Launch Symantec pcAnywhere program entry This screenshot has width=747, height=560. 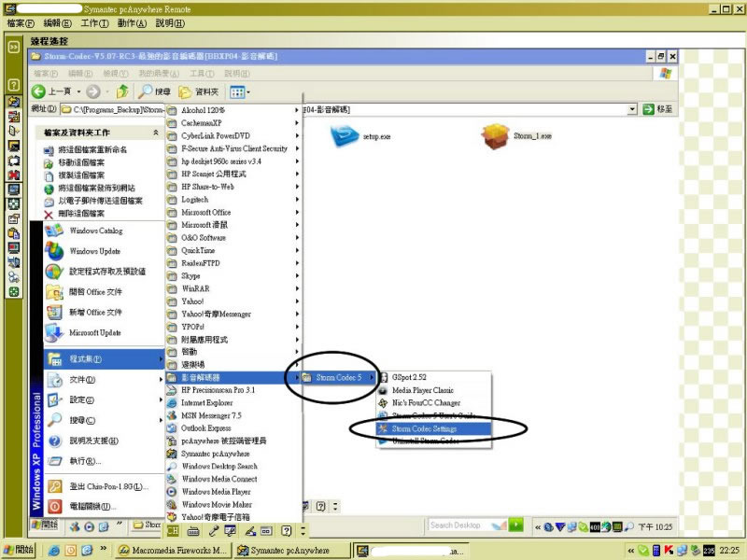(233, 454)
